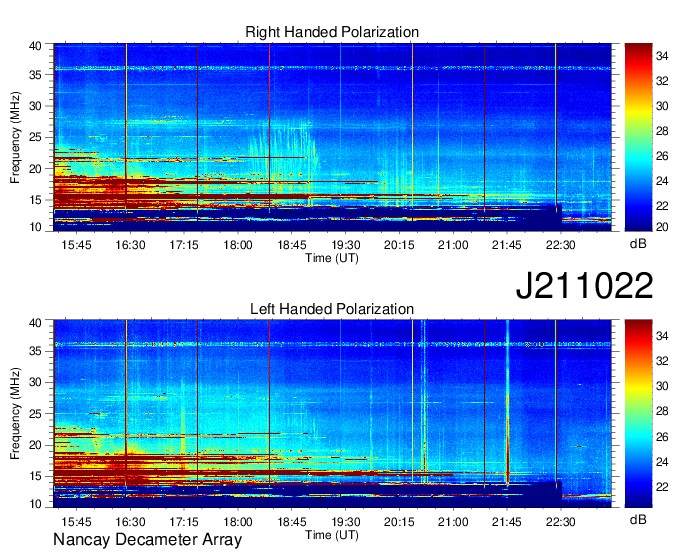
Task: Click 'Time (UT)' label of Right Handed plot
Action: pyautogui.click(x=332, y=258)
